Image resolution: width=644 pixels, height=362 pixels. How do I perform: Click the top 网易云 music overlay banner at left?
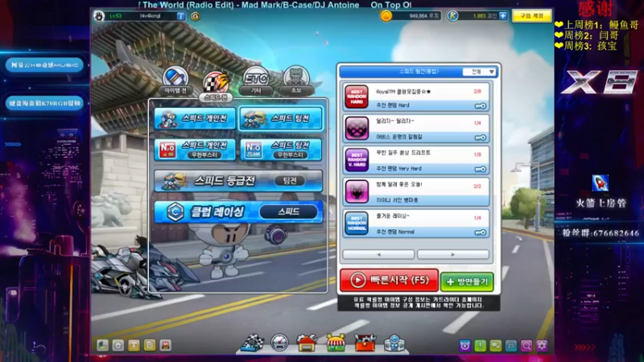44,65
